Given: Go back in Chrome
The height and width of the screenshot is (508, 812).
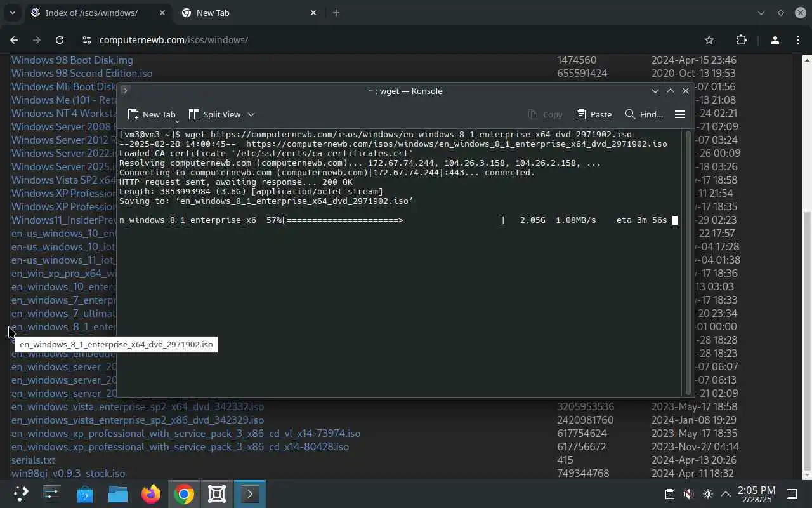Looking at the screenshot, I should coord(14,40).
